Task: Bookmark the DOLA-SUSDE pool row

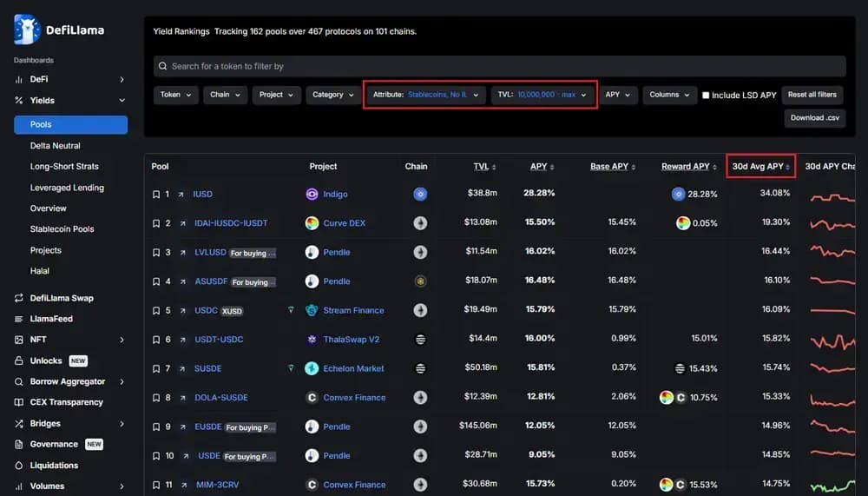Action: (155, 398)
